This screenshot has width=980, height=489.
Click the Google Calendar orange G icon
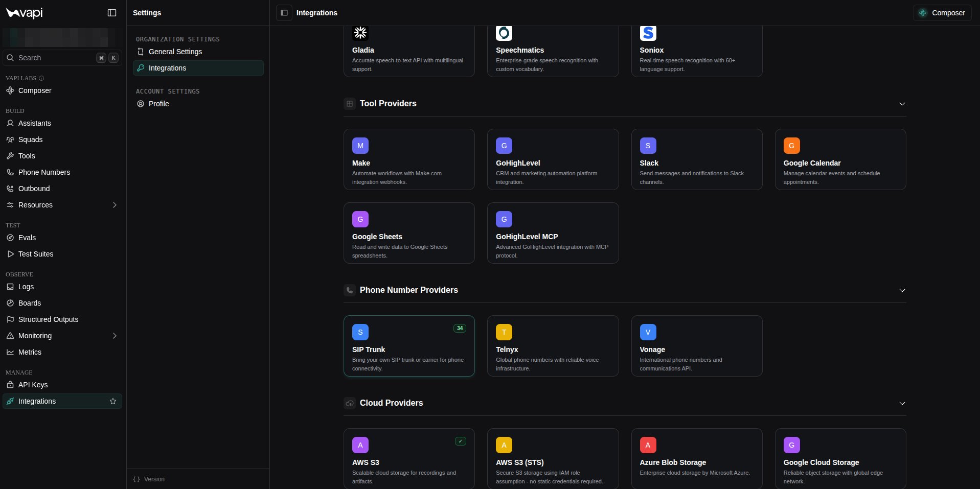click(792, 146)
